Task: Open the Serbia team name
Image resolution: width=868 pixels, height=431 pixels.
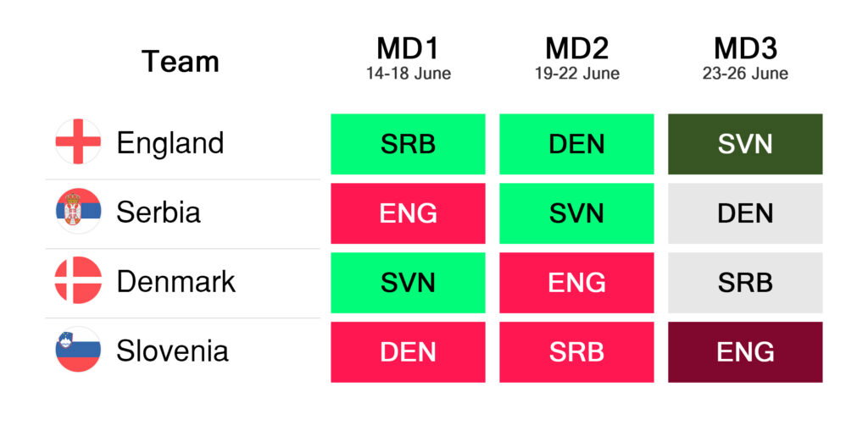Action: pos(159,213)
